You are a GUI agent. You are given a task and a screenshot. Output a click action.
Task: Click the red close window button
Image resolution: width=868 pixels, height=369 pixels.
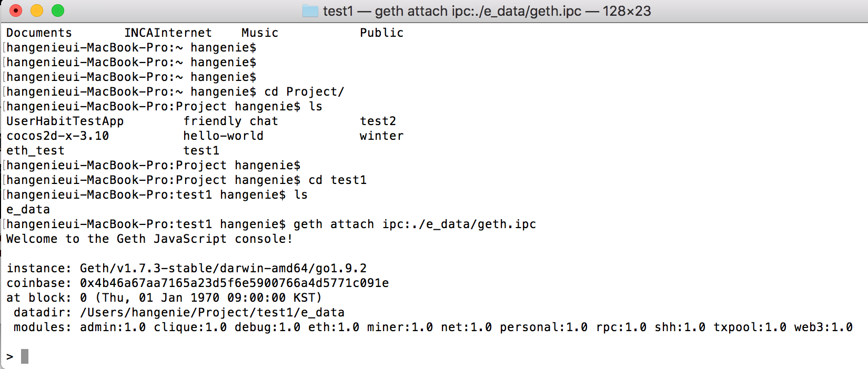pos(16,11)
